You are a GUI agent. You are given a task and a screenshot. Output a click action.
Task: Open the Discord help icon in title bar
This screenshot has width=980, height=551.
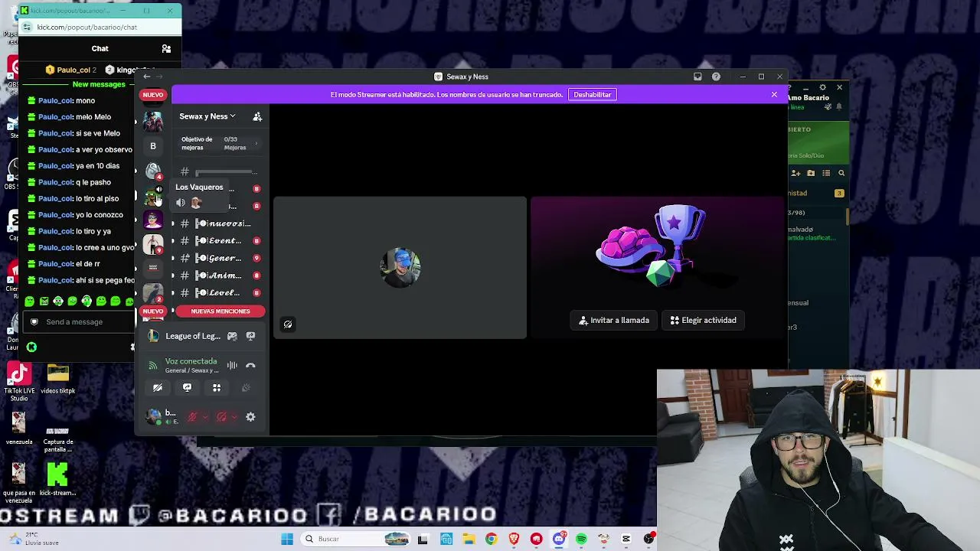tap(716, 77)
